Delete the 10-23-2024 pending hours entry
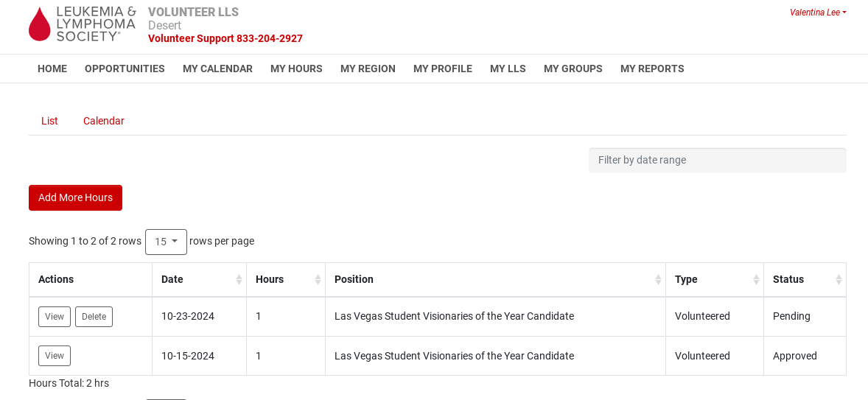 point(94,317)
